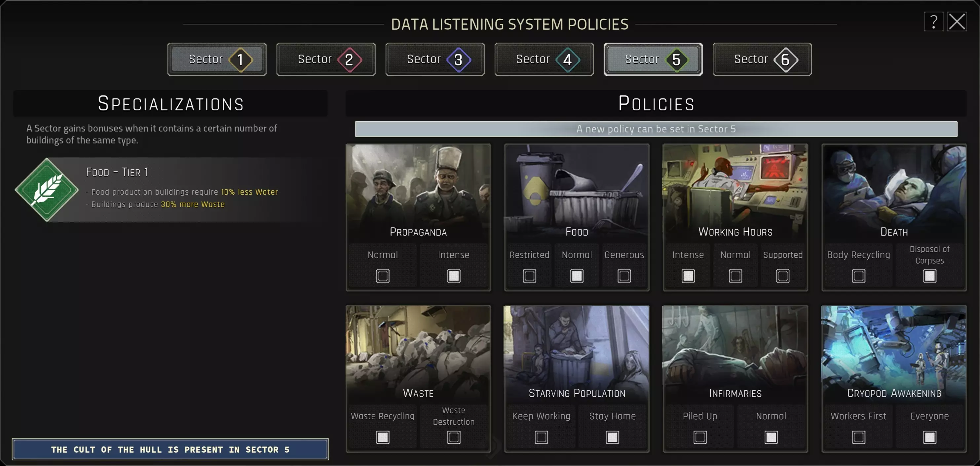Click the Sector 1 yellow diamond badge
980x466 pixels.
coord(241,60)
